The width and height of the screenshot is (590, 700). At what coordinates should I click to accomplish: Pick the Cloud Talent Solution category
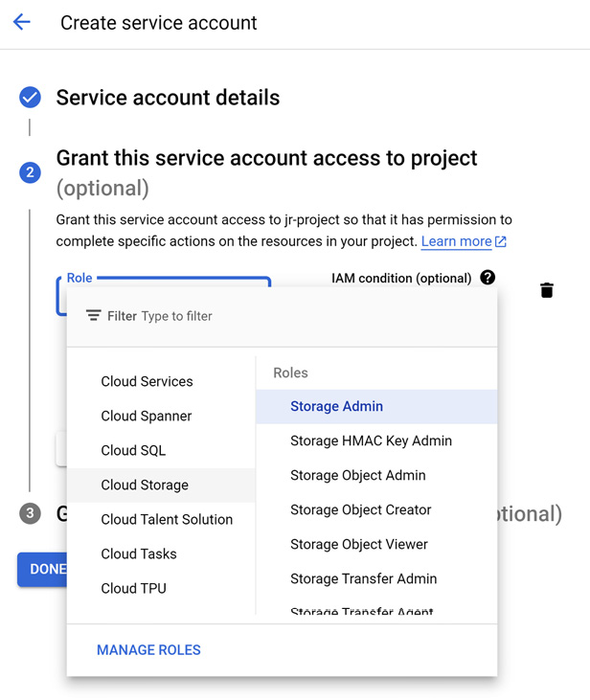(x=167, y=519)
